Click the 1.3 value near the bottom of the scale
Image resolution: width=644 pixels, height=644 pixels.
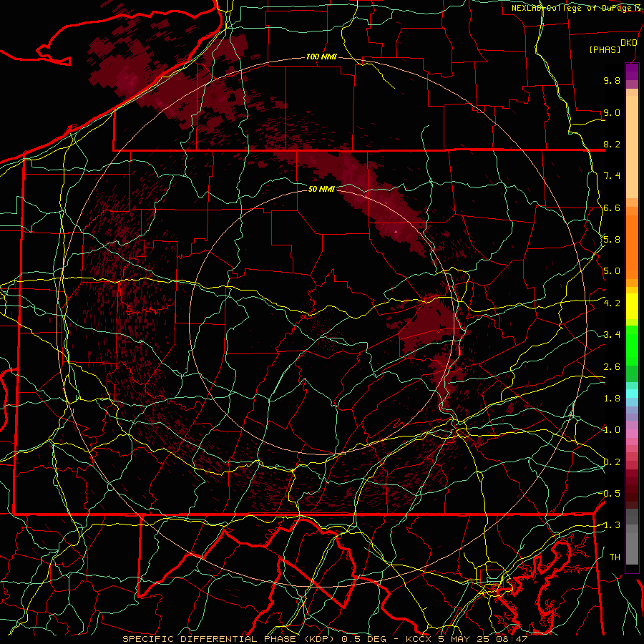tap(611, 525)
